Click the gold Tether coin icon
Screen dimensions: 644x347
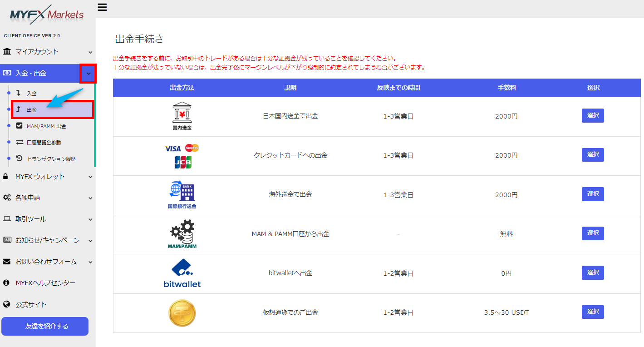click(182, 313)
